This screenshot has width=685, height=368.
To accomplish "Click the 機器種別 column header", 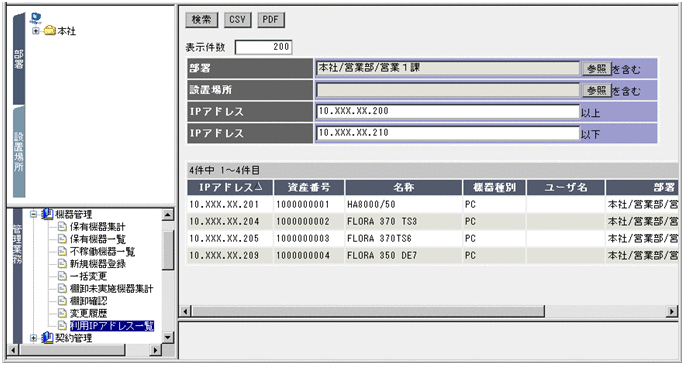I will point(494,187).
